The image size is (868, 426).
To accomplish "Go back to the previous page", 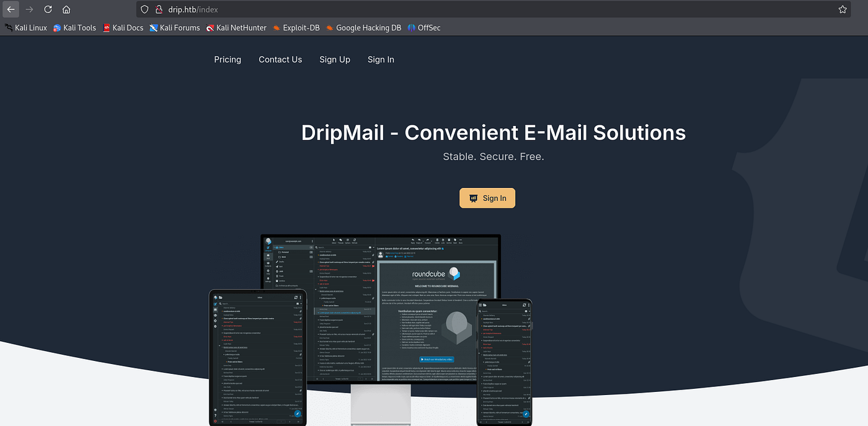I will 11,9.
